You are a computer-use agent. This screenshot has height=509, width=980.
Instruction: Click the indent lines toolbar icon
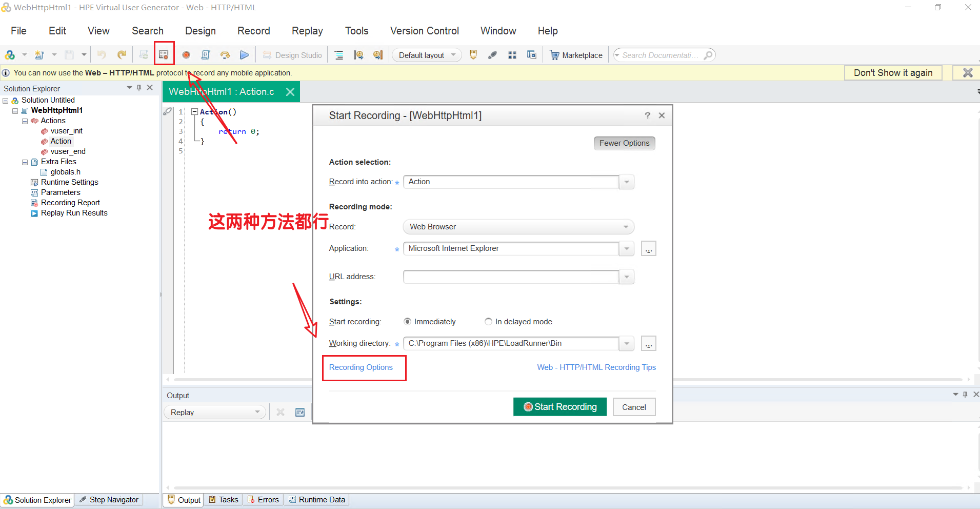pos(339,55)
